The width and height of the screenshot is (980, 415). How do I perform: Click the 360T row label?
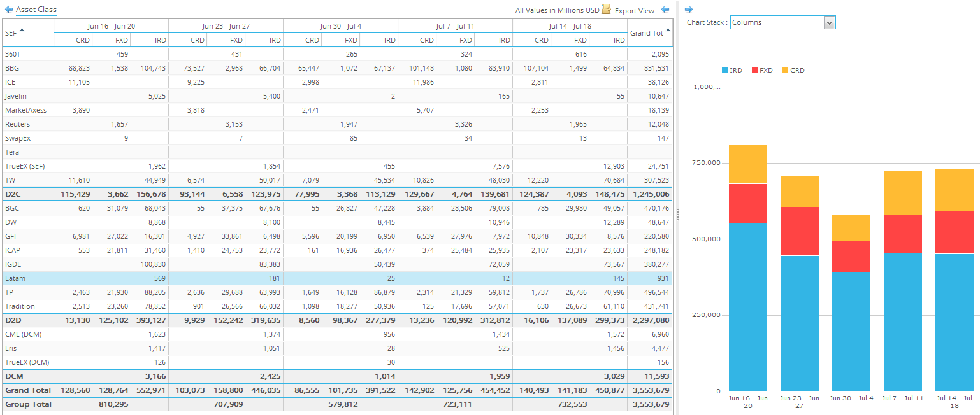[13, 54]
